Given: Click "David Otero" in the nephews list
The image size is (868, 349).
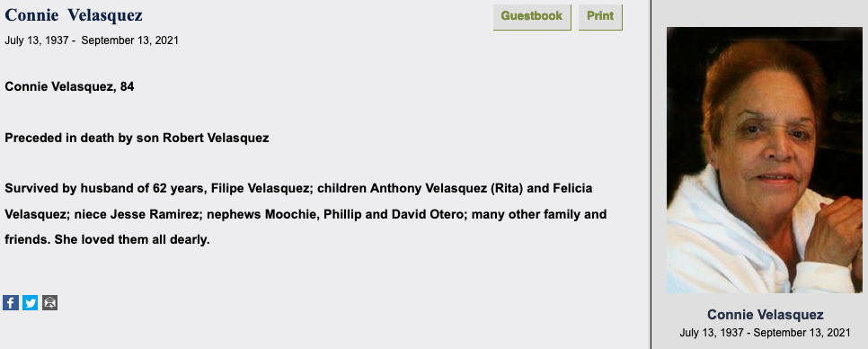Looking at the screenshot, I should [x=427, y=214].
